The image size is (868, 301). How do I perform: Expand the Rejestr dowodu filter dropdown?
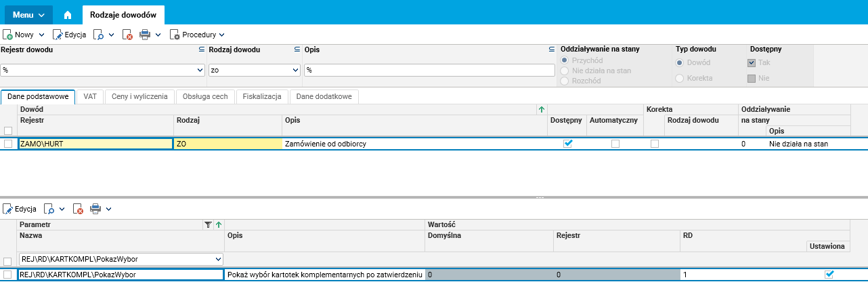200,70
